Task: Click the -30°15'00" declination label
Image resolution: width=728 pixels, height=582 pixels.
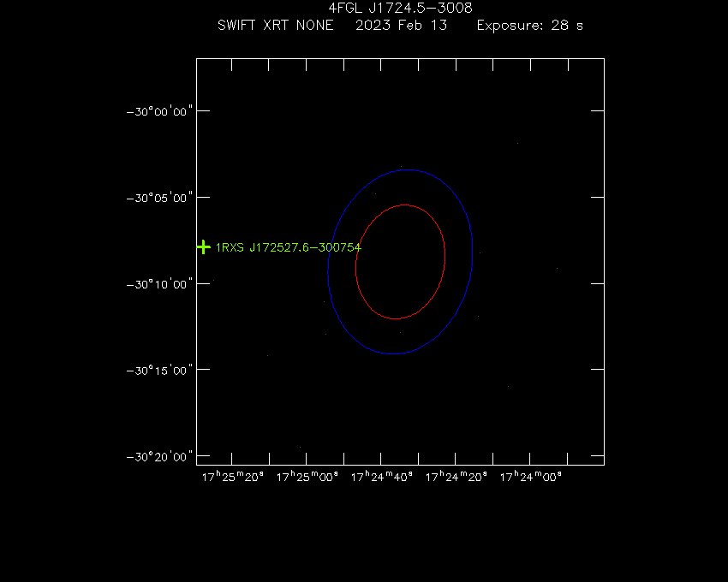Action: pos(159,371)
